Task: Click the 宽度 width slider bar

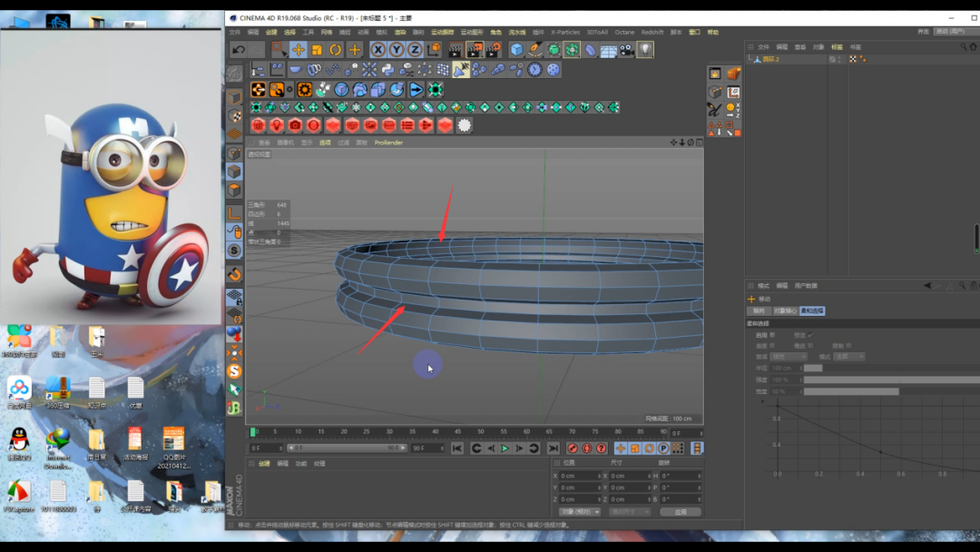Action: click(x=892, y=391)
